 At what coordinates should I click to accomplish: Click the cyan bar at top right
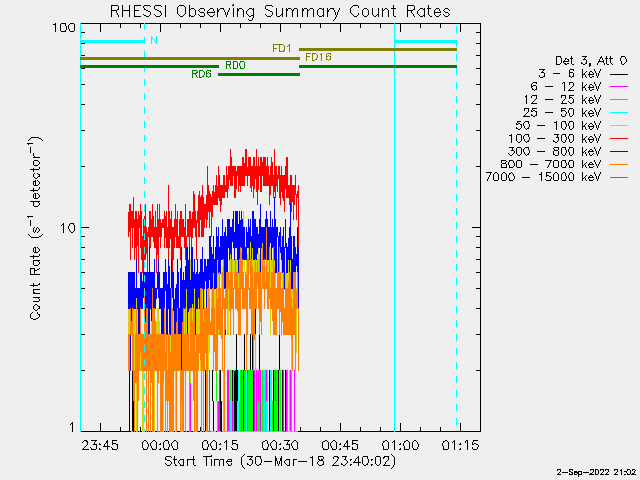tap(425, 41)
